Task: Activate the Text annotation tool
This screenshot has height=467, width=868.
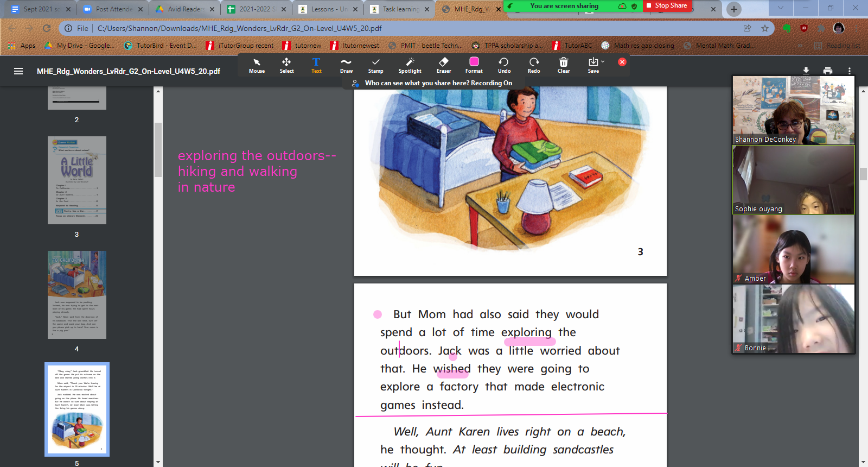Action: tap(316, 65)
